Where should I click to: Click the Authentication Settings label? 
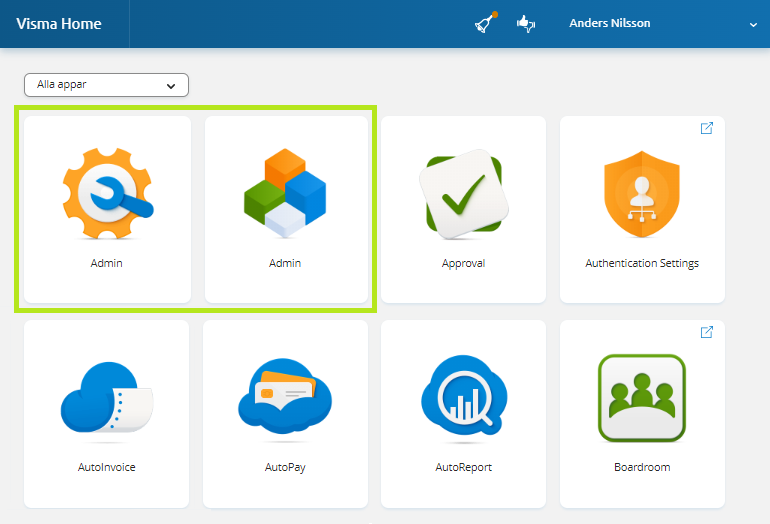pyautogui.click(x=642, y=263)
